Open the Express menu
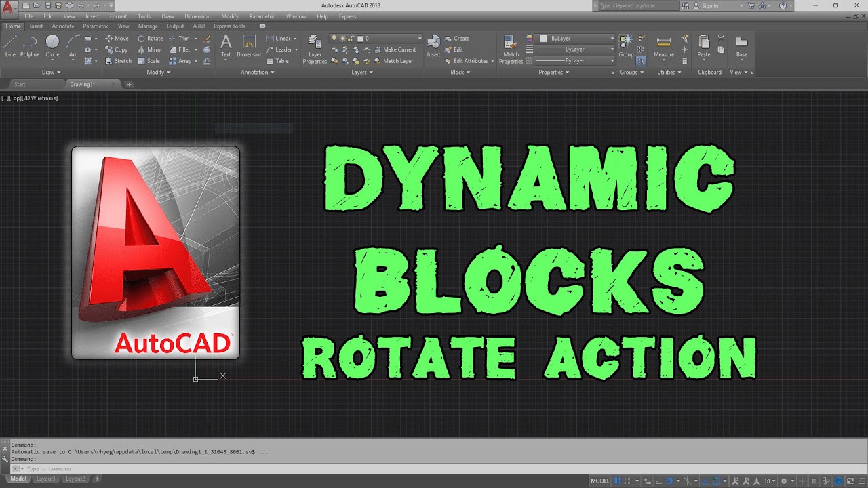Screen dimensions: 868x488 pos(347,16)
